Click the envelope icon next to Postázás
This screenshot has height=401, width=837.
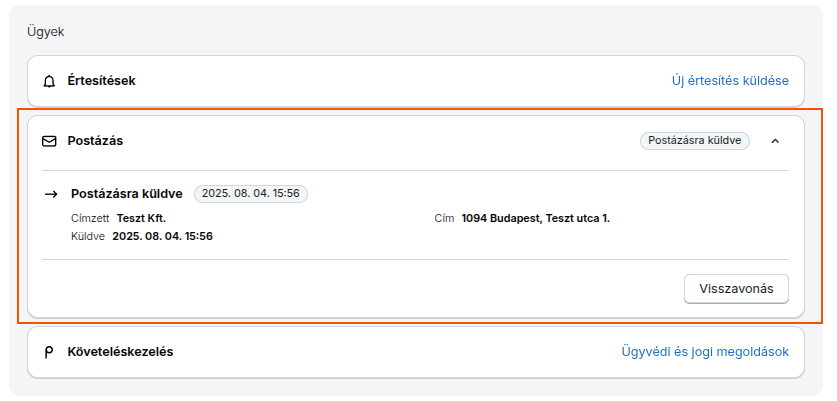(49, 141)
